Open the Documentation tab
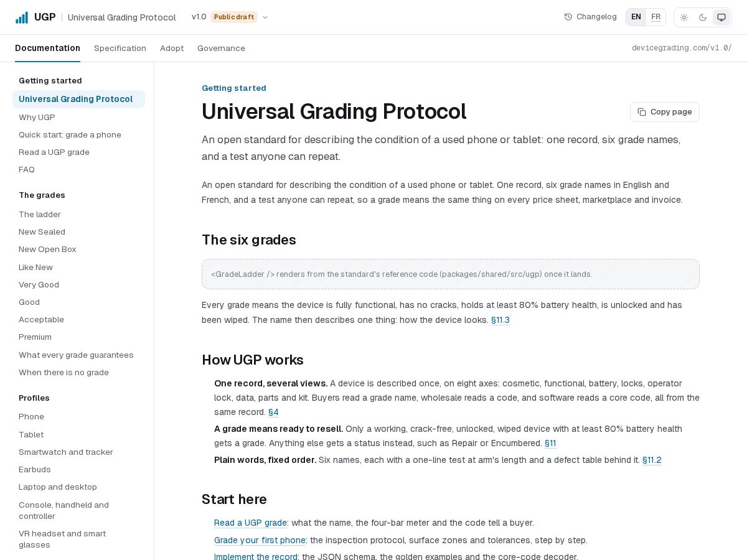This screenshot has height=560, width=747. [47, 48]
